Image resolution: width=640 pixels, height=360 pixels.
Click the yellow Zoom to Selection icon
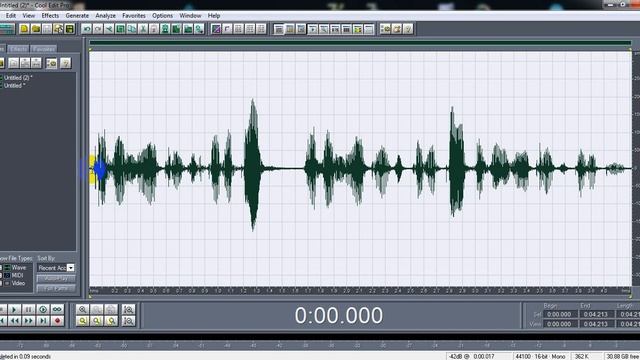click(82, 321)
